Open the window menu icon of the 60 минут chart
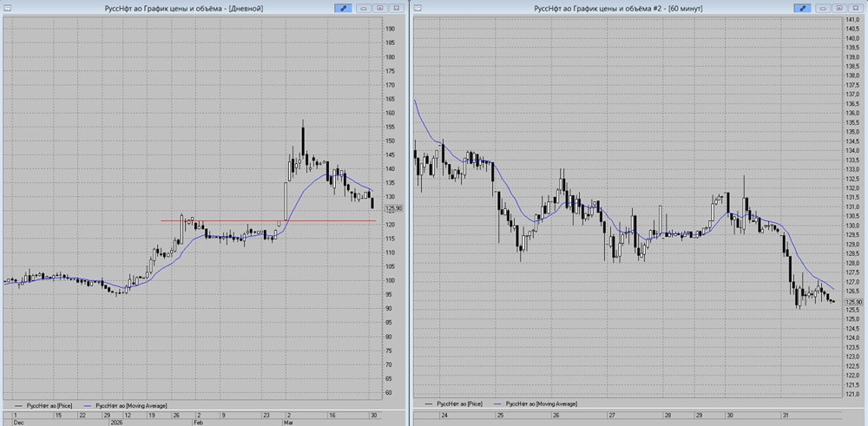Image resolution: width=868 pixels, height=426 pixels. [418, 9]
